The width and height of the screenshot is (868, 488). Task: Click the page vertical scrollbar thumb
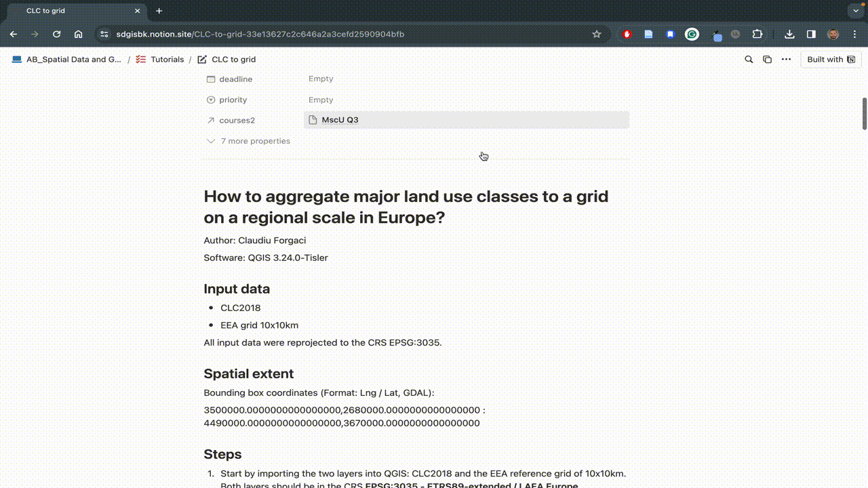pos(865,113)
